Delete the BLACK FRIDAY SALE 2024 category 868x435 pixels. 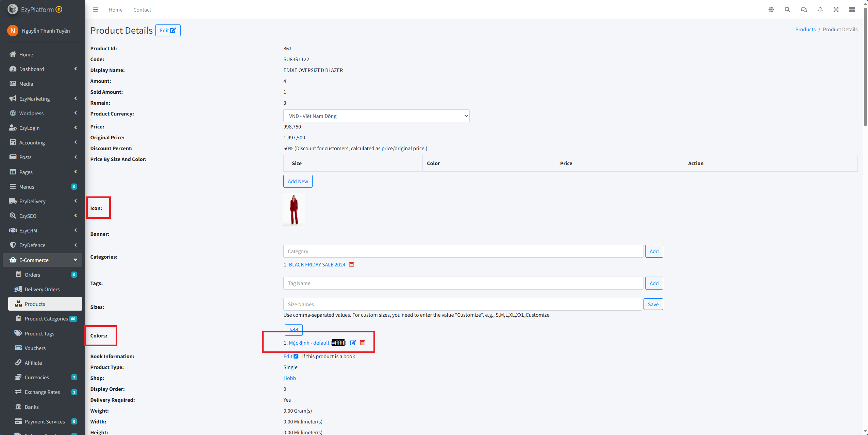click(x=351, y=264)
